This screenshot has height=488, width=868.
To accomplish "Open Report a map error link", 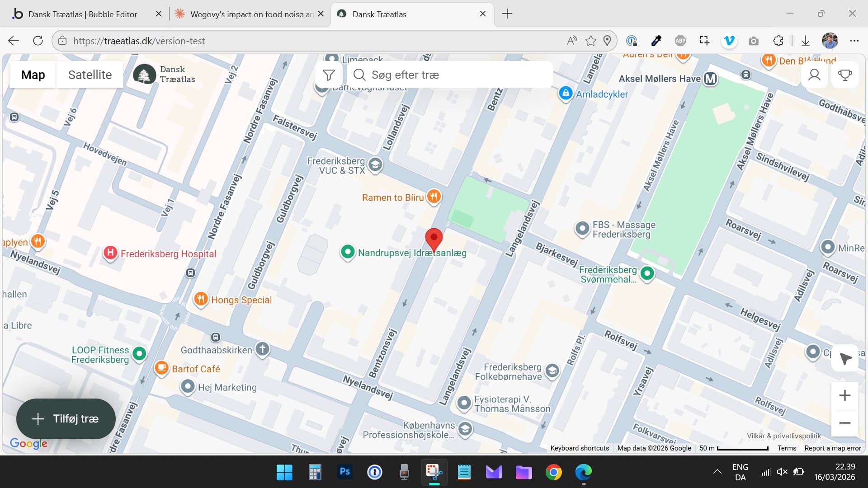I will pyautogui.click(x=832, y=448).
